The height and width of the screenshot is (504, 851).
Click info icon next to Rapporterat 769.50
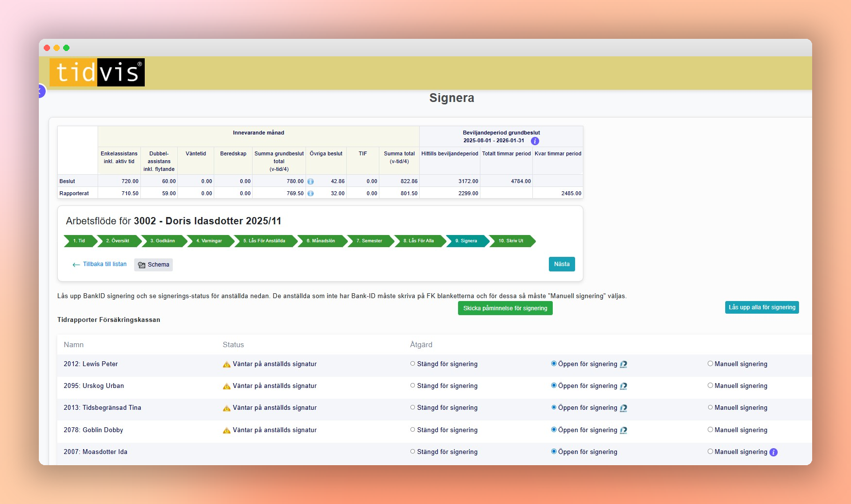310,193
